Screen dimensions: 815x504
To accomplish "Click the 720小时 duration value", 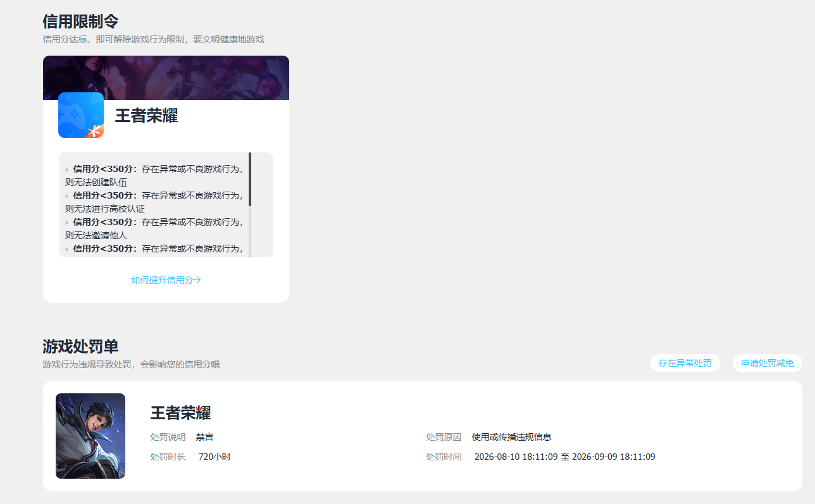I will click(x=215, y=457).
